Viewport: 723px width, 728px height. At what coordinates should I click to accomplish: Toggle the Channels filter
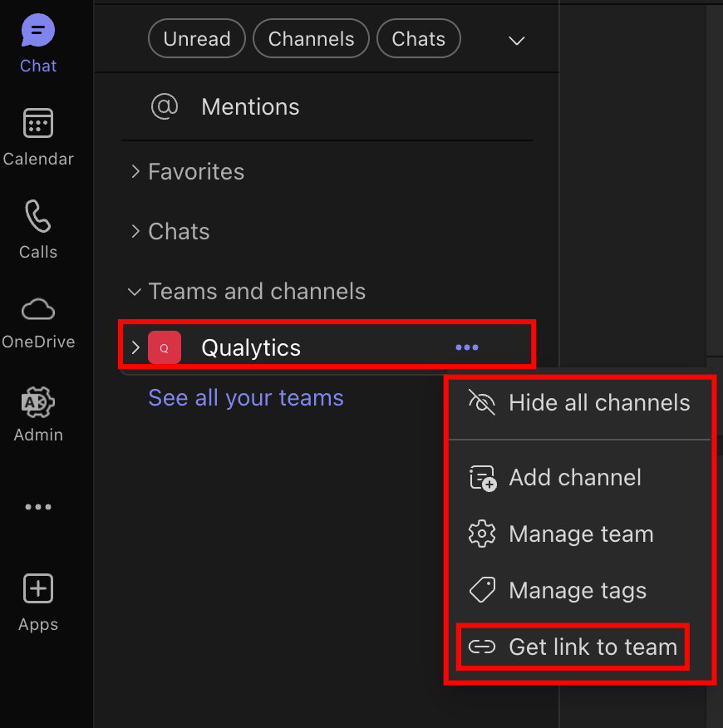point(311,38)
